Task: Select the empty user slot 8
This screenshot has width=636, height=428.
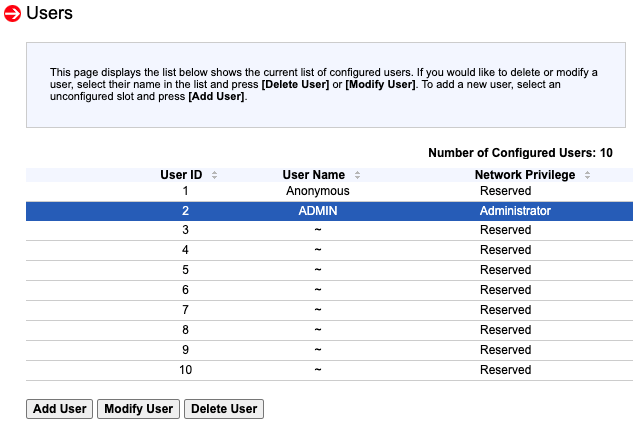Action: point(317,330)
